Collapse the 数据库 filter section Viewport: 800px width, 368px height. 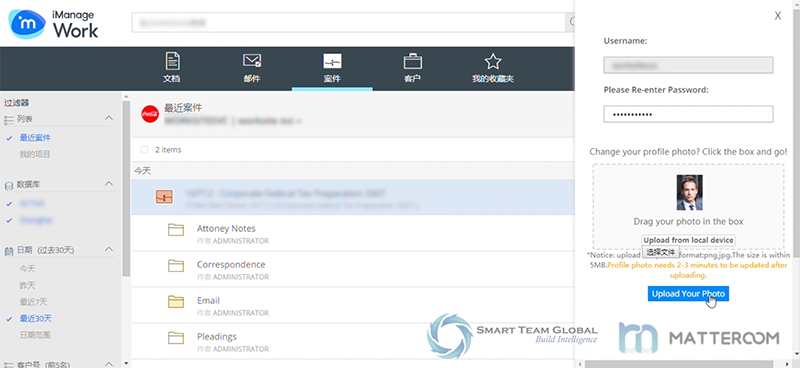109,183
